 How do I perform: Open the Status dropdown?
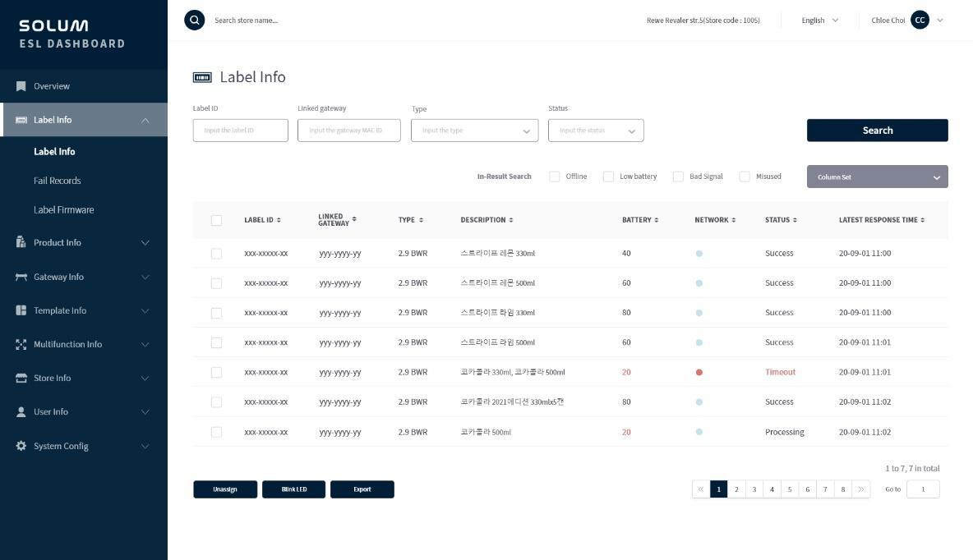click(x=596, y=131)
